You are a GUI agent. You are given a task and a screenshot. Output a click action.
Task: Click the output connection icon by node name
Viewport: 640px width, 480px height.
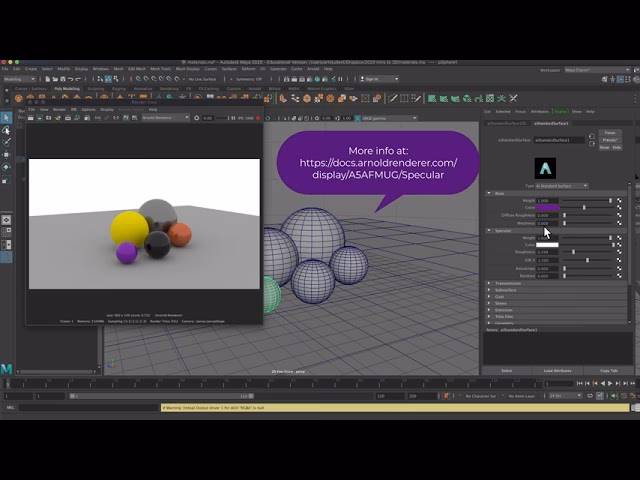pos(592,144)
